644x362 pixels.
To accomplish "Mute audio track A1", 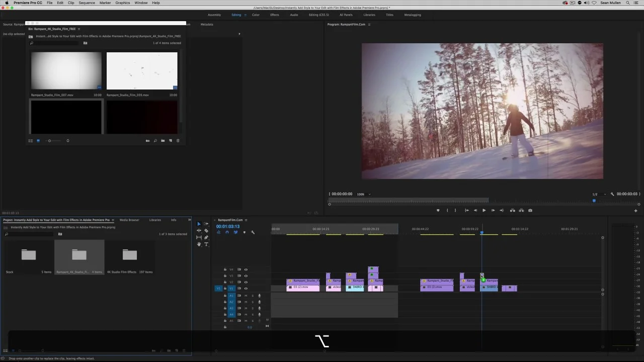I will pyautogui.click(x=246, y=296).
